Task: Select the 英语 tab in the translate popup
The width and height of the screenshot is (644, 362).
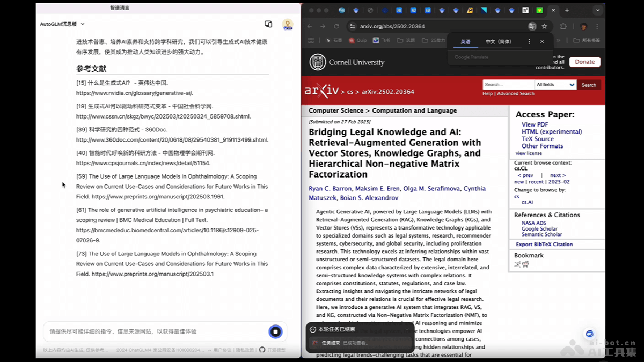Action: click(466, 41)
